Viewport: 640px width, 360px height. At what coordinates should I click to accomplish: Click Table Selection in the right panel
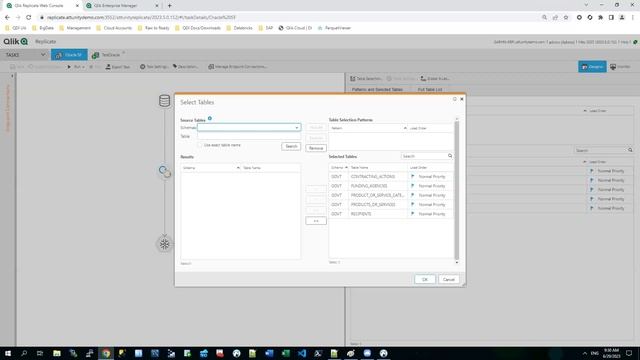pos(366,78)
